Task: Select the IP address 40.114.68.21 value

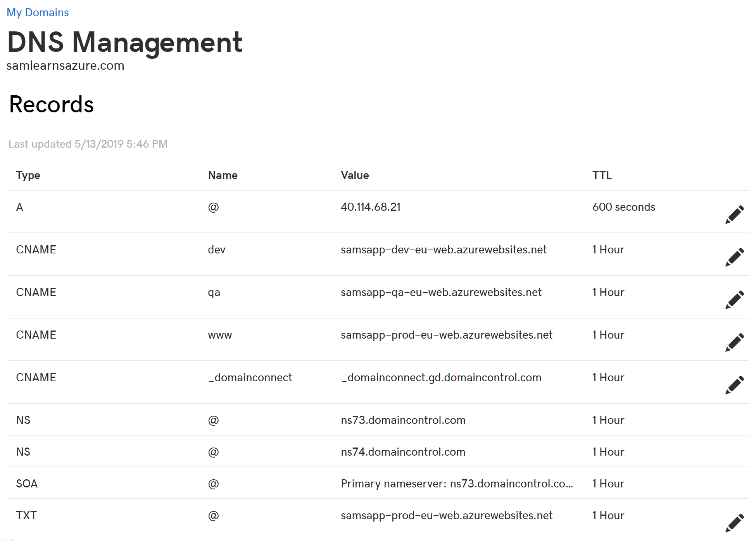Action: coord(370,207)
